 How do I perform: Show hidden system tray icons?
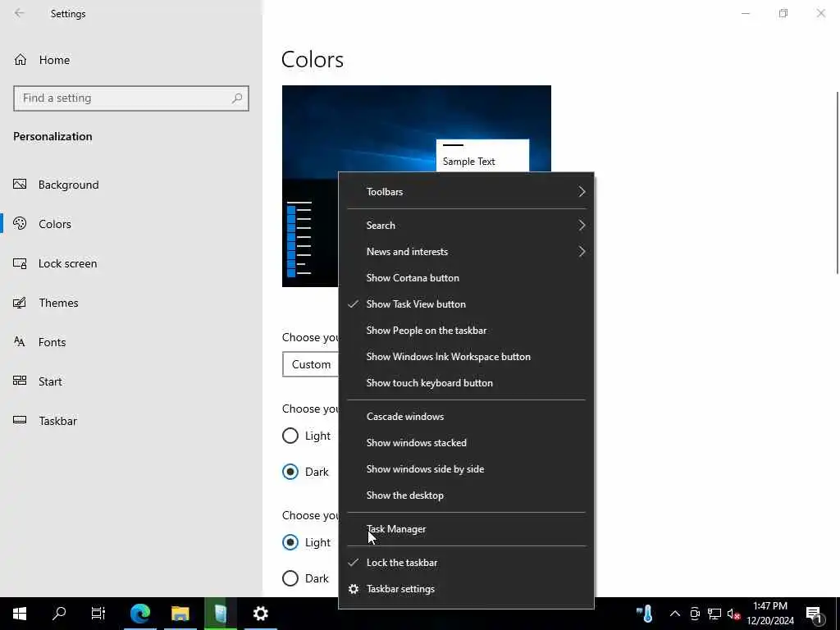[675, 614]
